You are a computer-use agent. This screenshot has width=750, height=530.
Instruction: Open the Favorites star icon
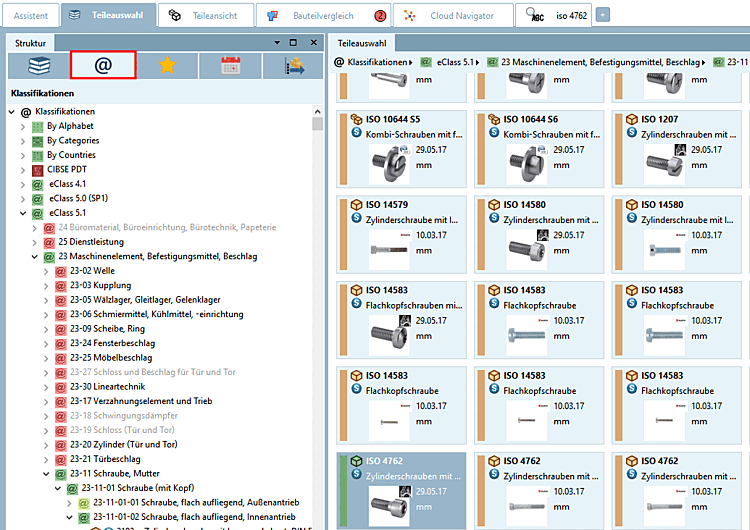point(167,65)
